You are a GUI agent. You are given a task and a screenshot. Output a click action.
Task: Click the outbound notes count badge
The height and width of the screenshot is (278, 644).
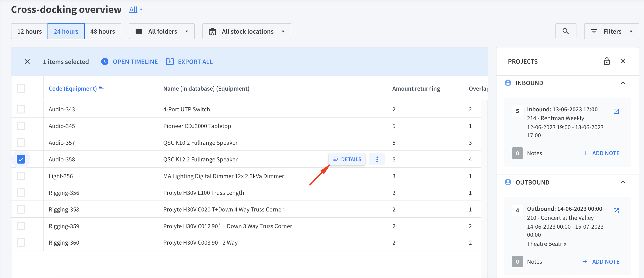pyautogui.click(x=517, y=262)
